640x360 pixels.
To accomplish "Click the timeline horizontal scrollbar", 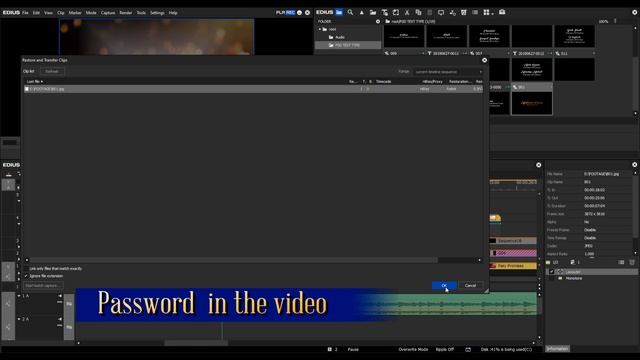I will coord(196,343).
